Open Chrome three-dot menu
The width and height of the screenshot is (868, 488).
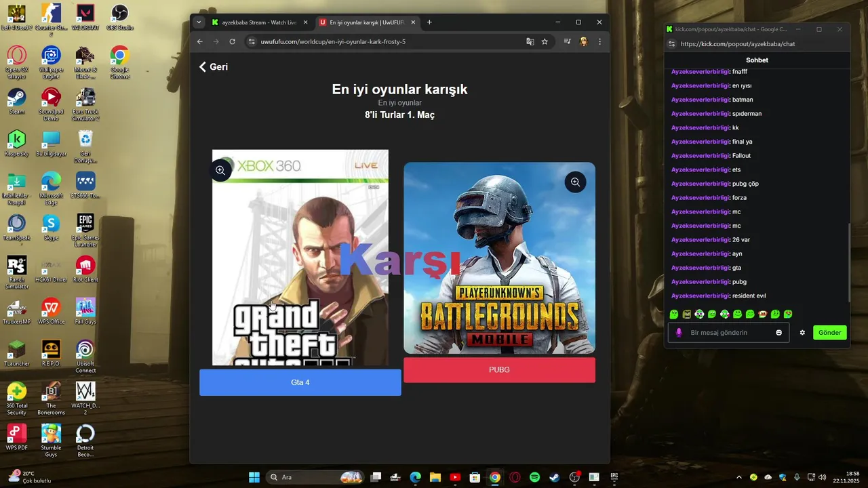[x=599, y=41]
